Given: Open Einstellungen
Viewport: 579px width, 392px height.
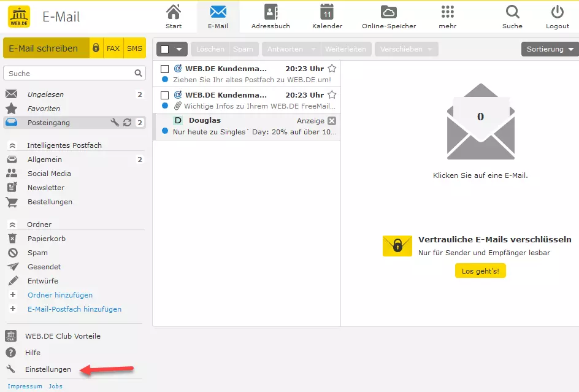Looking at the screenshot, I should (x=48, y=369).
